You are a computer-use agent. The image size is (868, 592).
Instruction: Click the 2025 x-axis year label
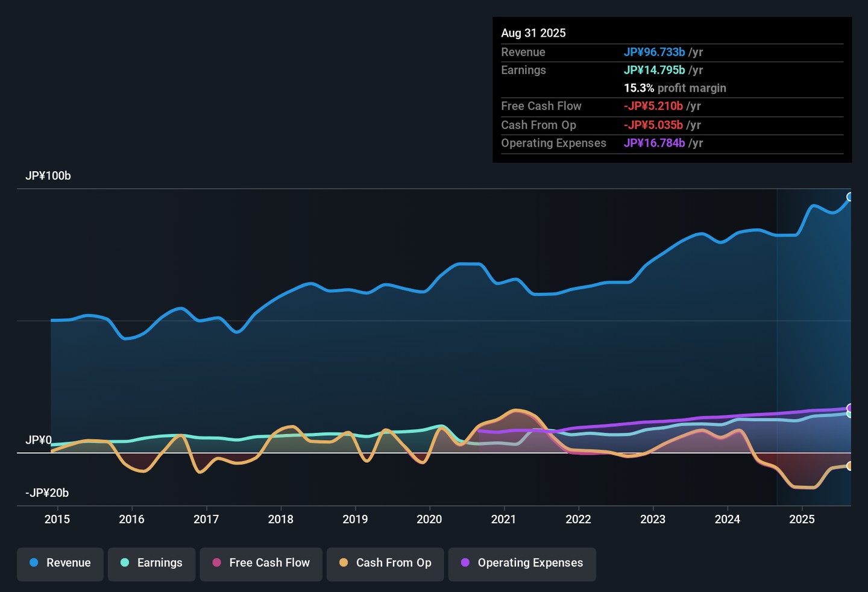tap(802, 519)
